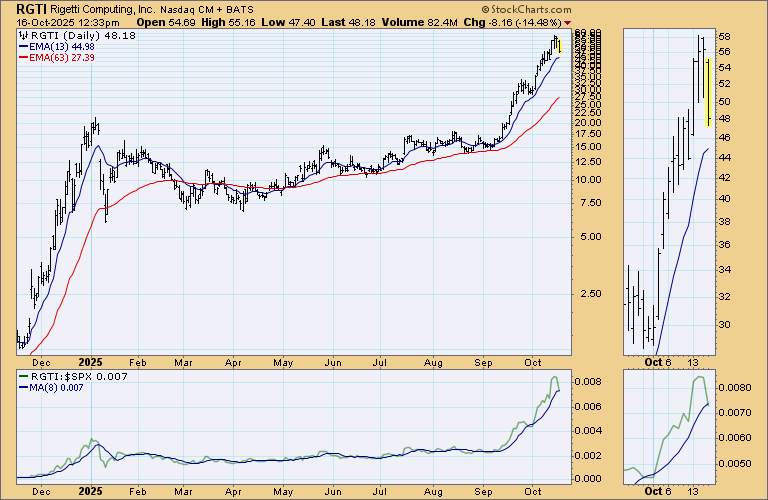Click the '58' label on zoomed price scale

[725, 37]
